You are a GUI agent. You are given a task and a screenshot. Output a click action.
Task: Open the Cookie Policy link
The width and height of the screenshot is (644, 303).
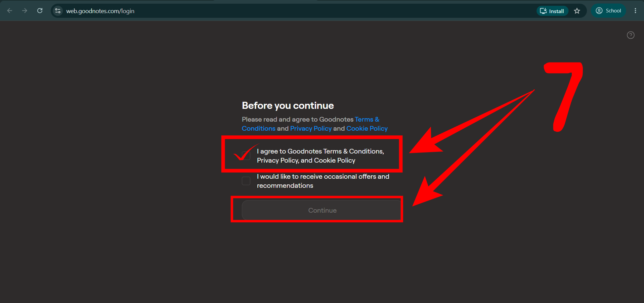click(367, 128)
